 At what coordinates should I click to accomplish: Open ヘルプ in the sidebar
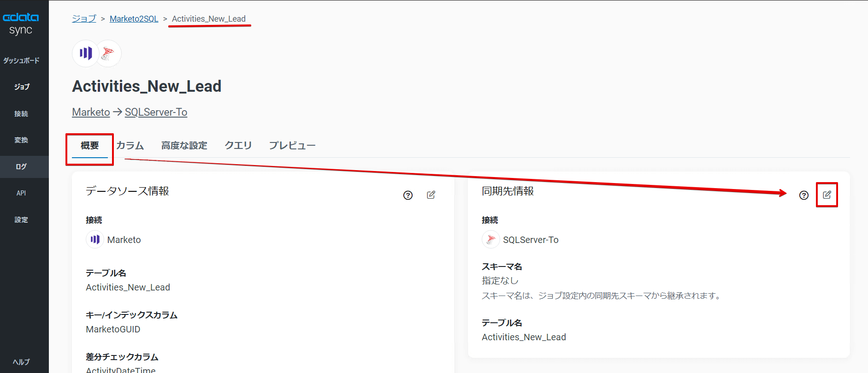pyautogui.click(x=21, y=362)
